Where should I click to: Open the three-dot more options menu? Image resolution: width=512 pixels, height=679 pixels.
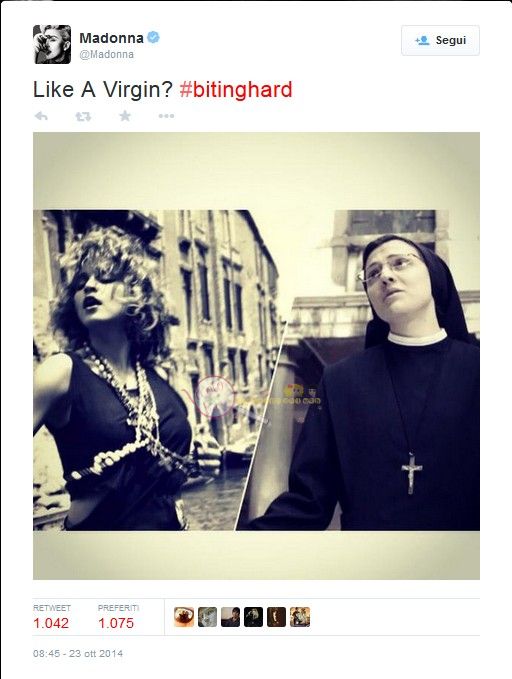click(x=166, y=116)
